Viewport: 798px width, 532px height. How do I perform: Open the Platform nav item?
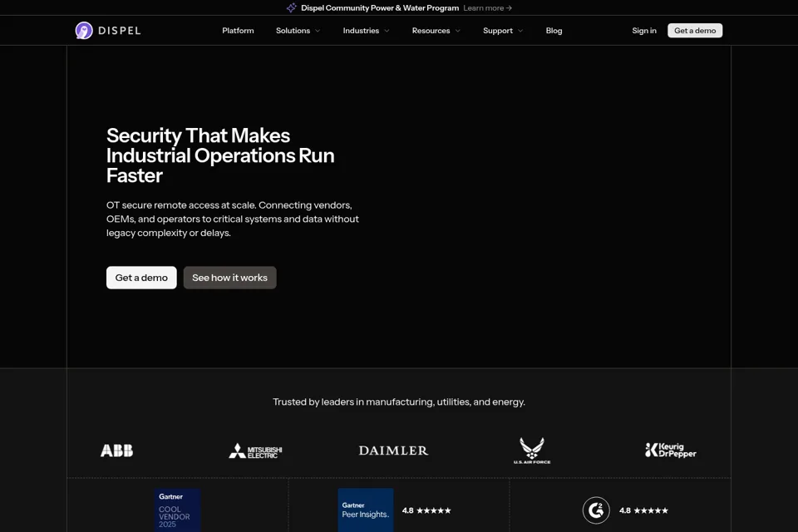[238, 31]
